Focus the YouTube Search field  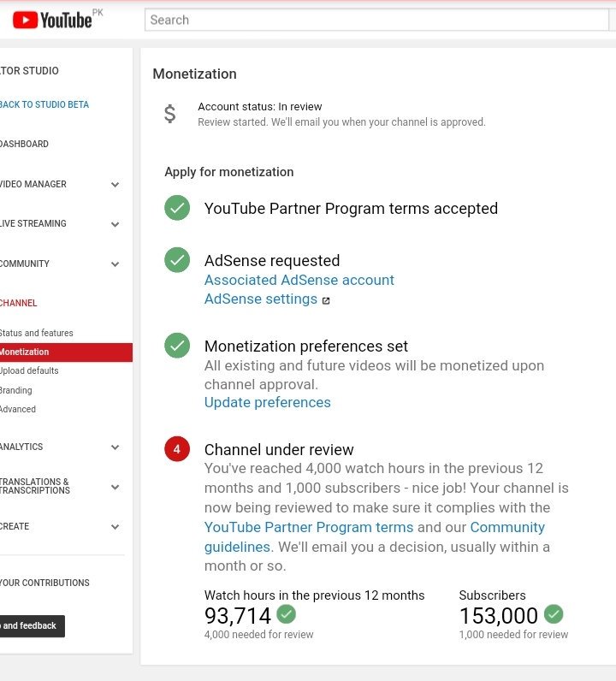pyautogui.click(x=376, y=20)
